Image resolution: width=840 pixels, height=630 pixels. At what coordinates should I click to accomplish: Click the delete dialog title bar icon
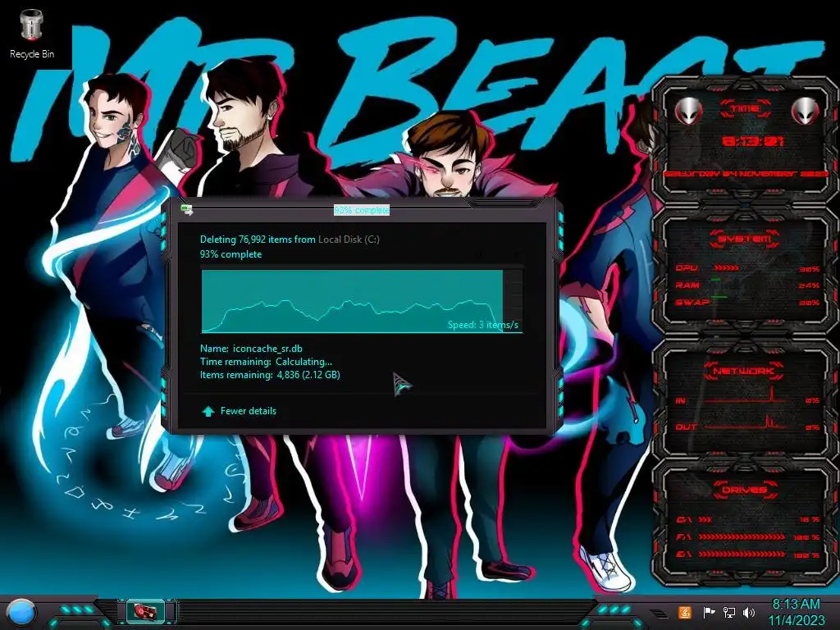pos(187,209)
